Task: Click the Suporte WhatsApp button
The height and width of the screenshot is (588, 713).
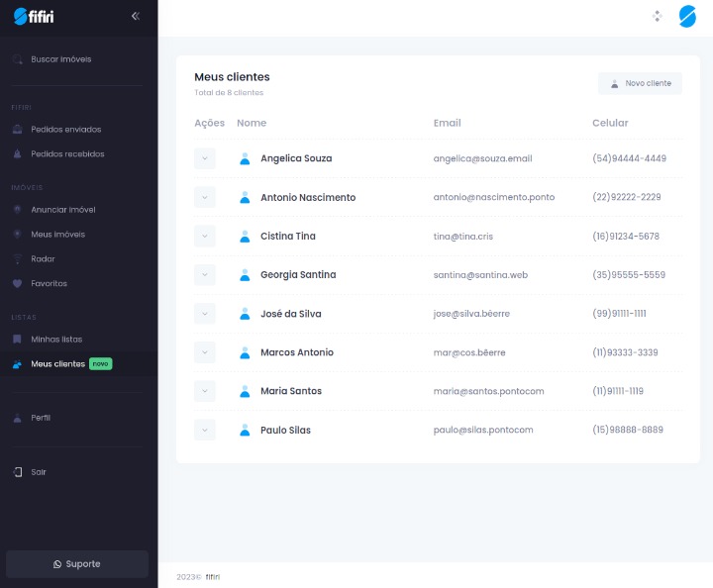Action: point(77,564)
